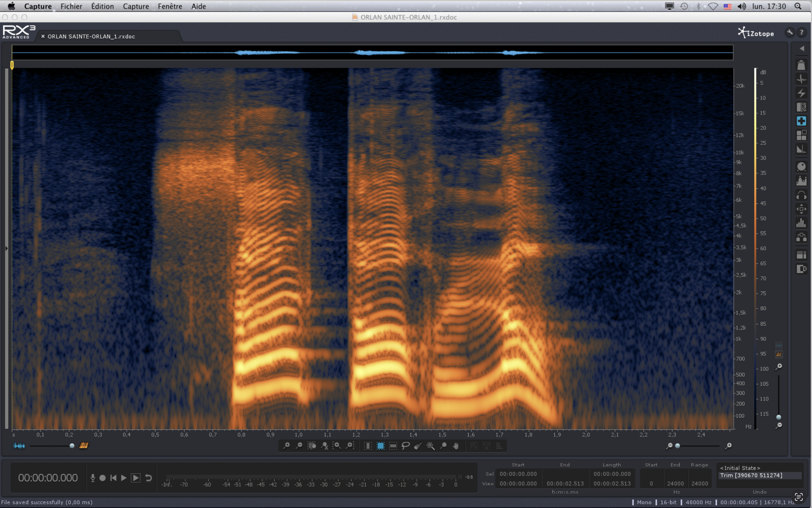Open the Fichier menu

point(71,6)
